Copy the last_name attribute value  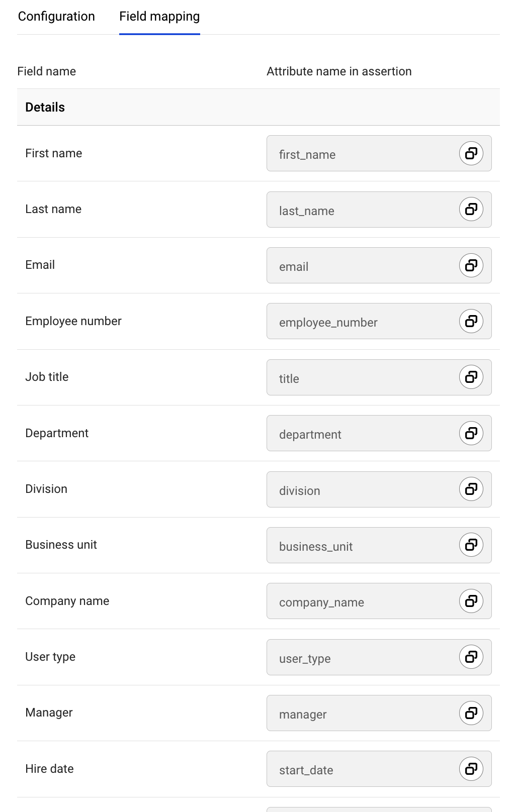tap(471, 209)
